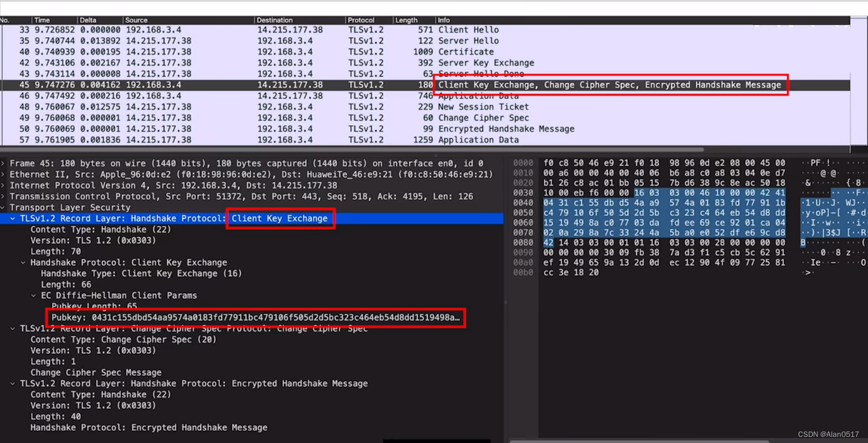Select hex row at offset 00b0

click(571, 273)
